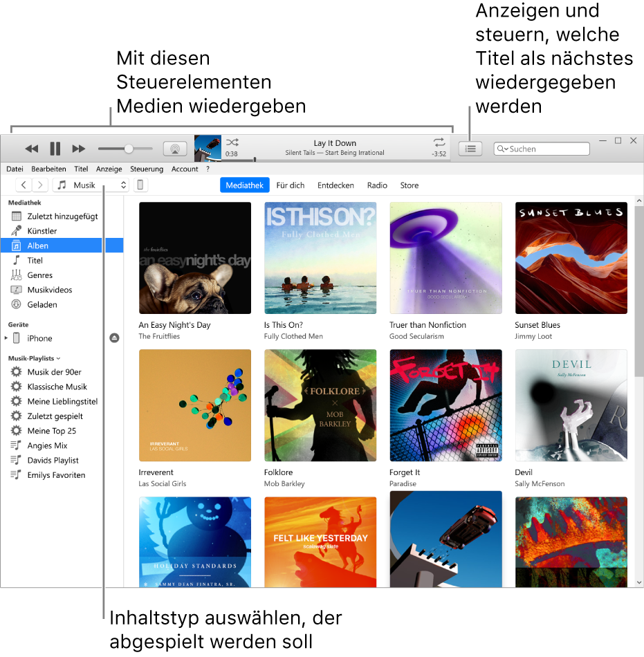
Task: Select Titel in the Mediathek sidebar
Action: [62, 260]
